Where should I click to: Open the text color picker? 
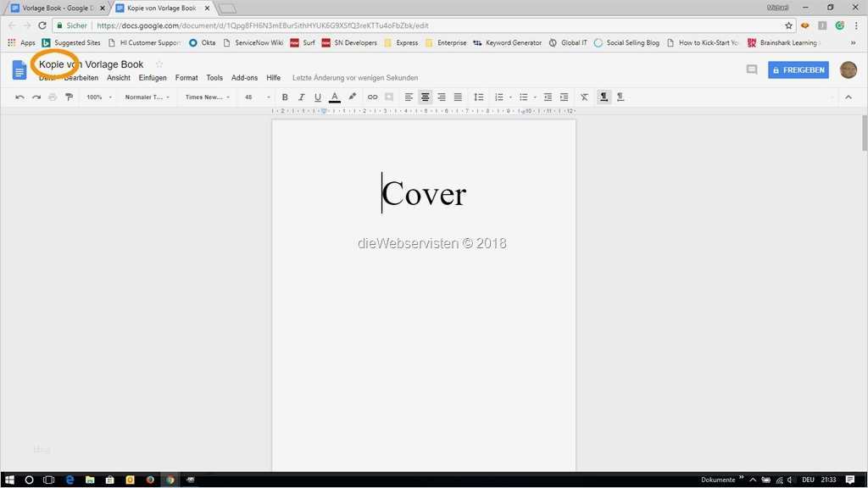point(334,97)
